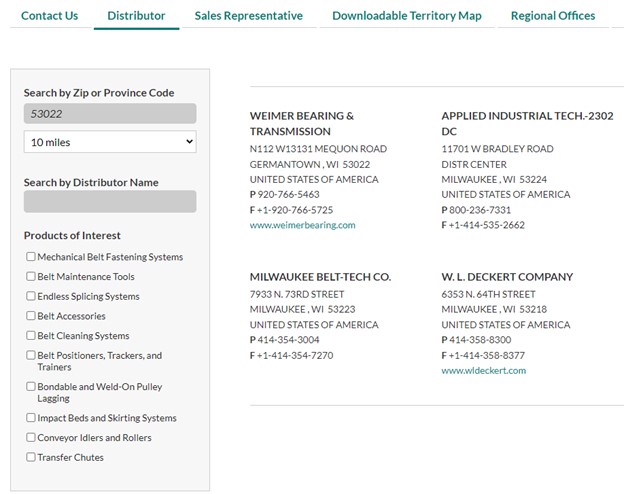Enable Bondable and Weld-On Pulley Lagging

coord(31,386)
